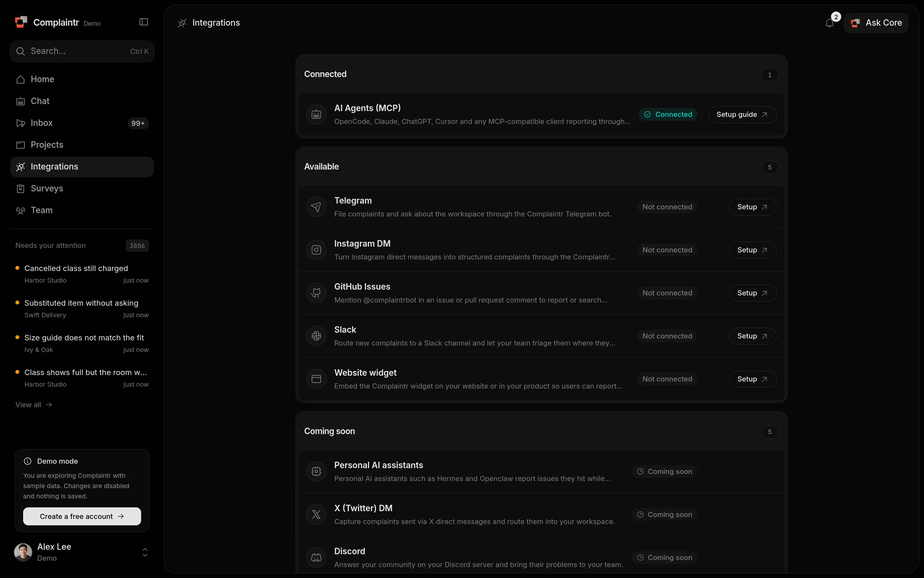The width and height of the screenshot is (924, 578).
Task: Open 'Cancelled class still charged' complaint
Action: coord(82,274)
